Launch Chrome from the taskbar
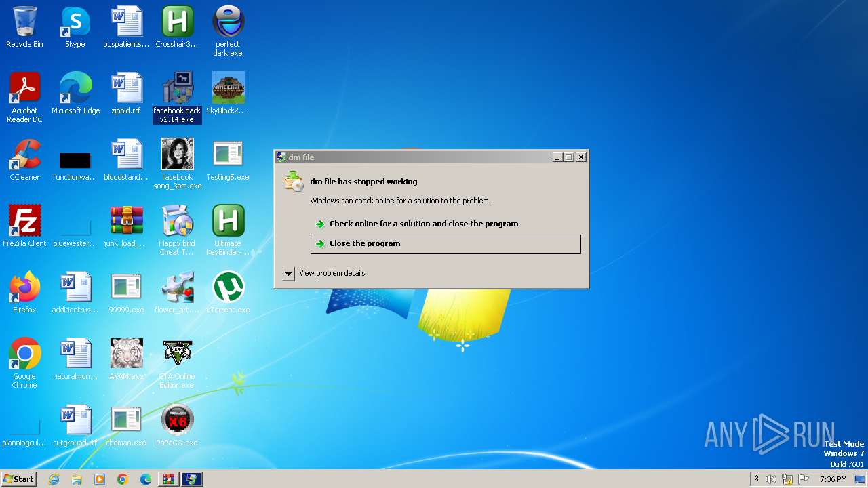 123,479
